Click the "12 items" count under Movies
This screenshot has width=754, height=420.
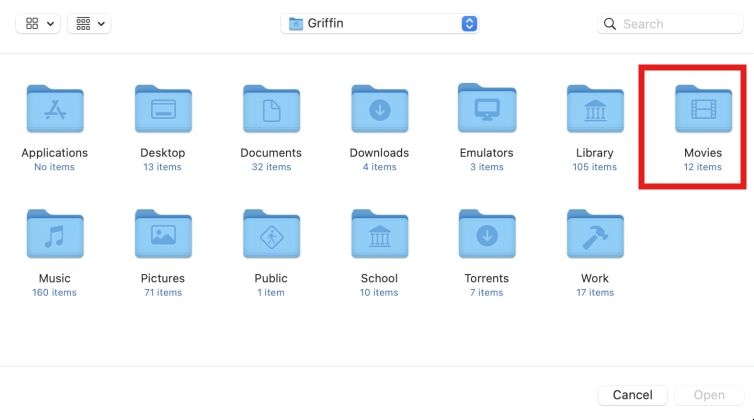[x=703, y=167]
